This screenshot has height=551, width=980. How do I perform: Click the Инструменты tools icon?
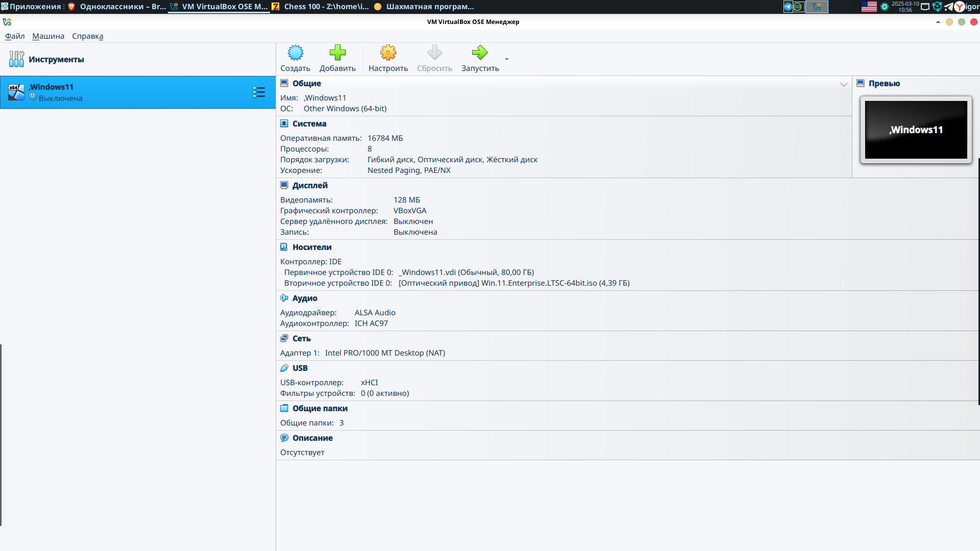tap(16, 59)
